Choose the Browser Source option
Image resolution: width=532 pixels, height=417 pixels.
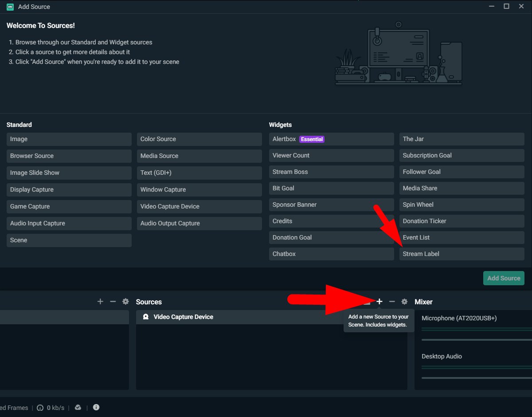[69, 156]
